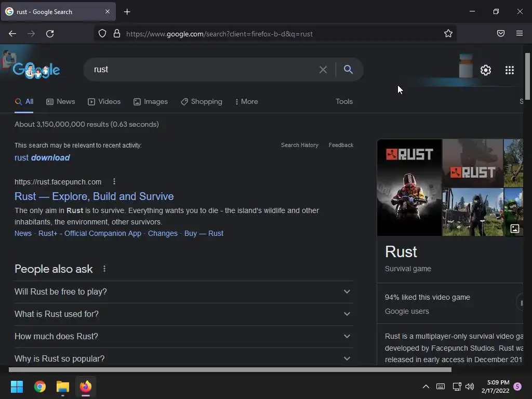
Task: Send Feedback on recent activity suggestion
Action: click(x=341, y=145)
